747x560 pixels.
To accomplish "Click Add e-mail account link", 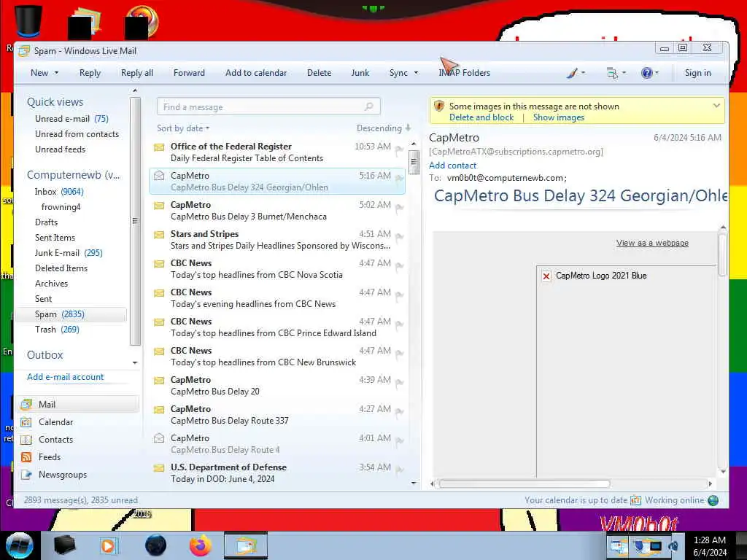I will click(x=65, y=377).
